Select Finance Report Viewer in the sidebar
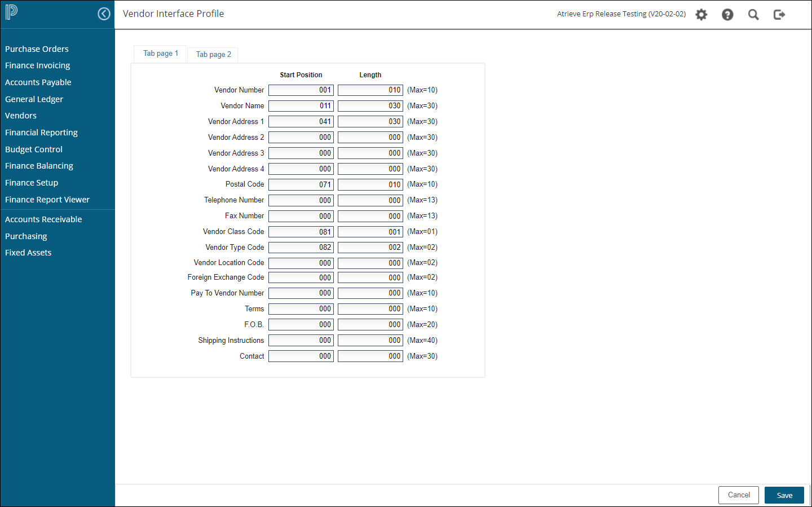 tap(47, 200)
